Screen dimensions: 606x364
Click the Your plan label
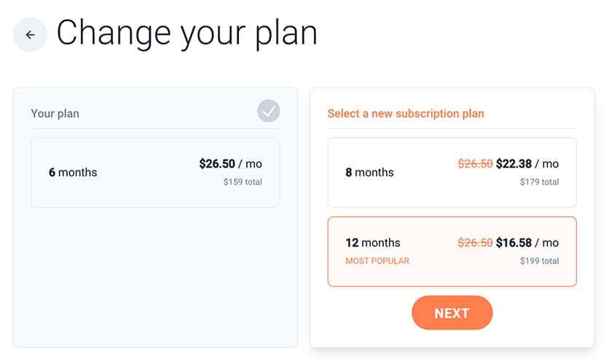(55, 114)
